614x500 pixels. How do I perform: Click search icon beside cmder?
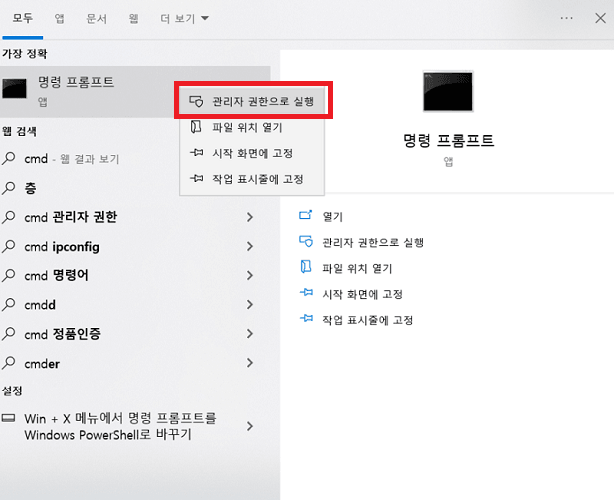tap(9, 363)
